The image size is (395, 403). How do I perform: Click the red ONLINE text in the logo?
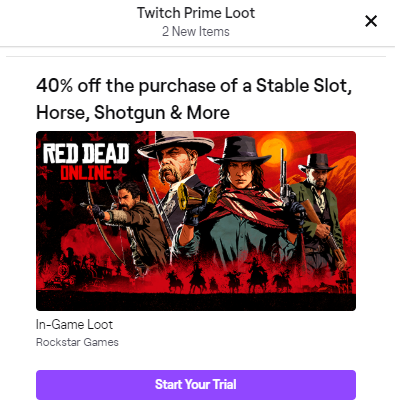click(x=86, y=173)
